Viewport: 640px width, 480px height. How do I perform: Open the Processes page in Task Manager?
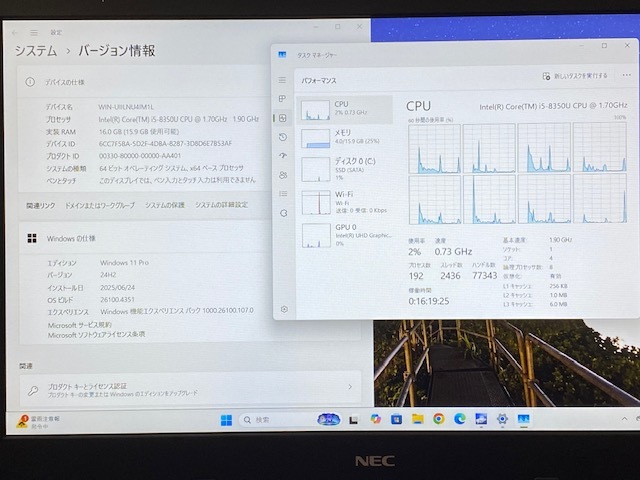pos(282,98)
